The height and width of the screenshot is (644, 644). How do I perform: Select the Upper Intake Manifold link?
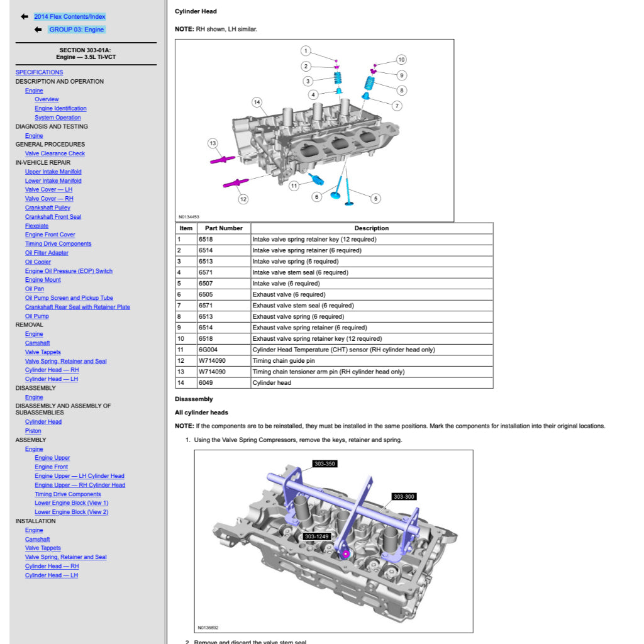pyautogui.click(x=53, y=172)
